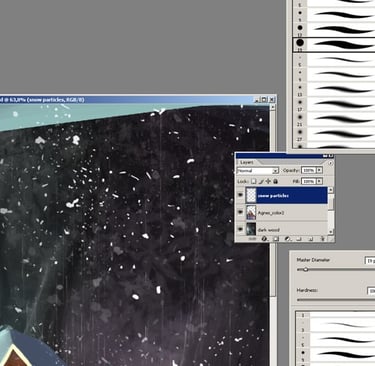Create new fill or adjustment layer

(288, 239)
